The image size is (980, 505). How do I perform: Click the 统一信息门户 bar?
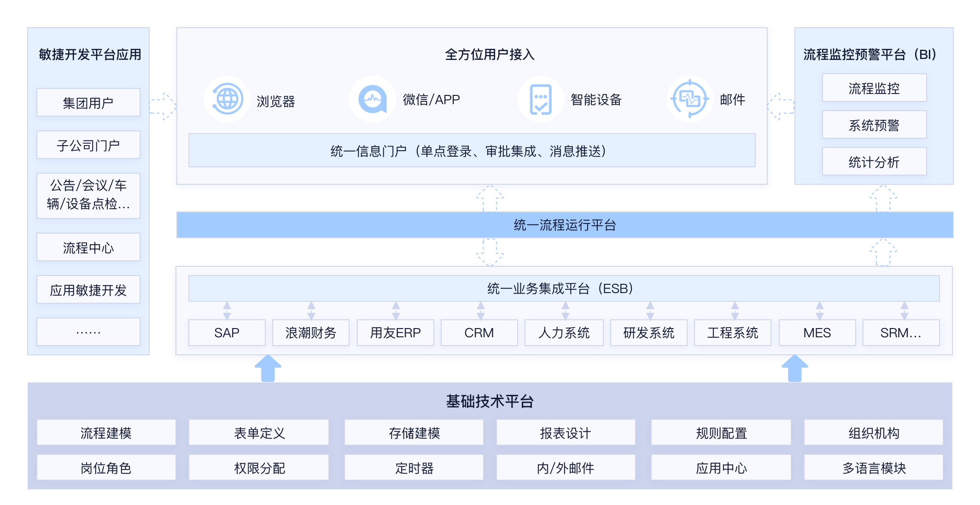coord(472,150)
